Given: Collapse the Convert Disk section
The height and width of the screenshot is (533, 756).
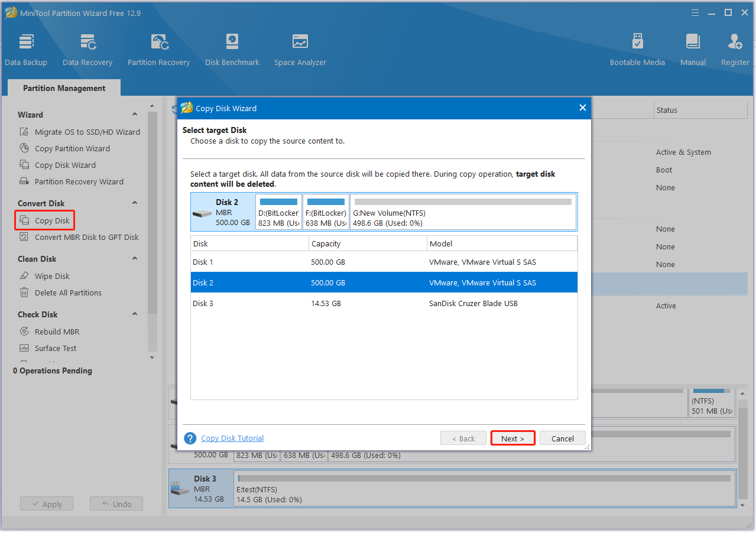Looking at the screenshot, I should tap(135, 203).
